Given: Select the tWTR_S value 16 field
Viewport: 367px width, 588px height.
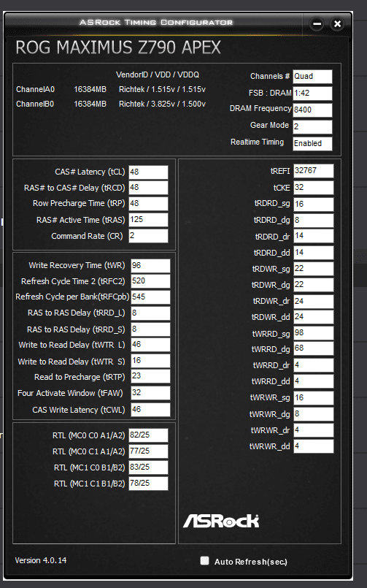Looking at the screenshot, I should pyautogui.click(x=150, y=361).
